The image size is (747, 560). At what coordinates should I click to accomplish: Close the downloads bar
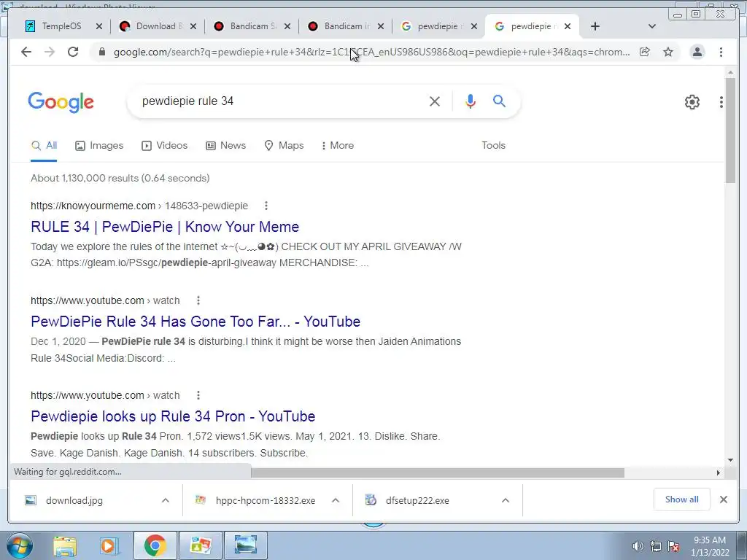(x=723, y=499)
